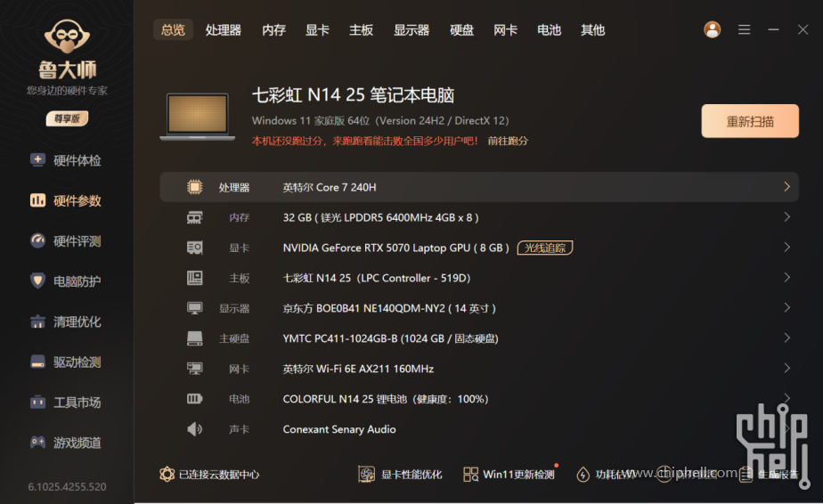This screenshot has width=823, height=504.
Task: Click the monitor icon in 显示器 row
Action: [x=195, y=307]
